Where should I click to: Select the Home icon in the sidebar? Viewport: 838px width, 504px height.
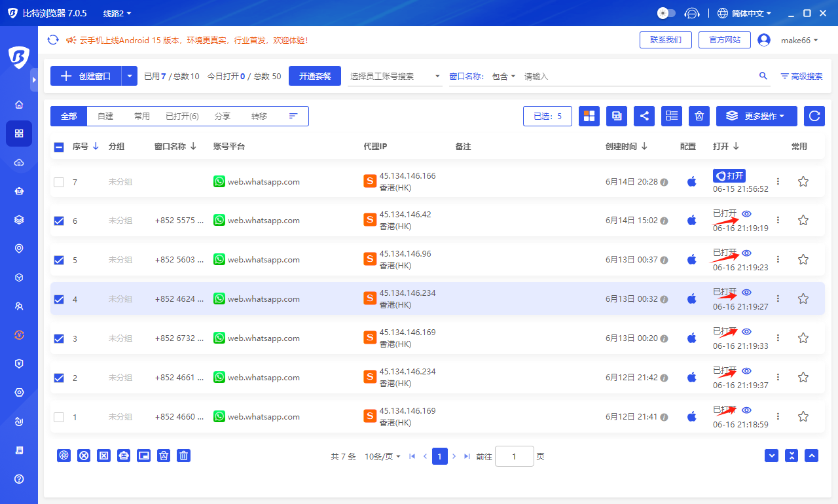click(x=19, y=104)
